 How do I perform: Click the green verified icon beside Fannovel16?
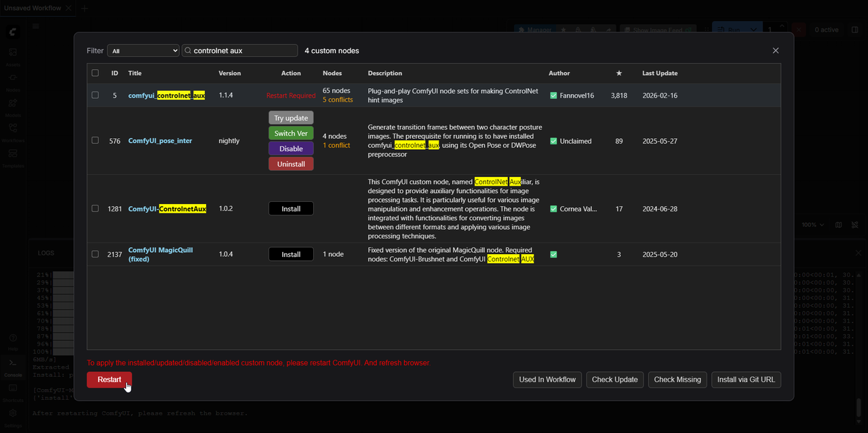pyautogui.click(x=553, y=96)
